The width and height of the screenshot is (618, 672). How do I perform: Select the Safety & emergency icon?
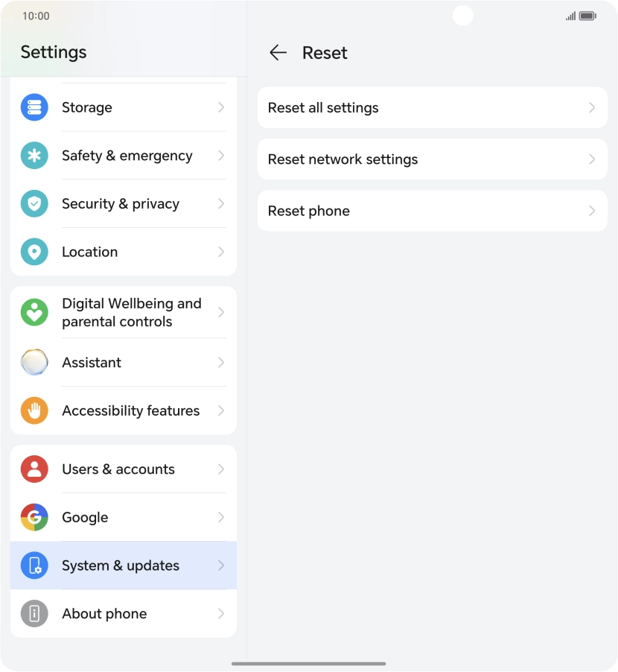(x=34, y=155)
